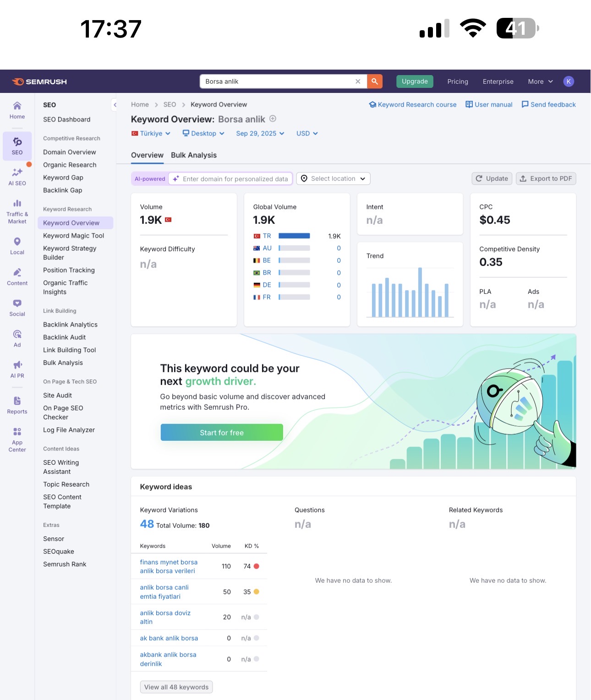Expand the More menu in the top bar
591x700 pixels.
coord(540,81)
